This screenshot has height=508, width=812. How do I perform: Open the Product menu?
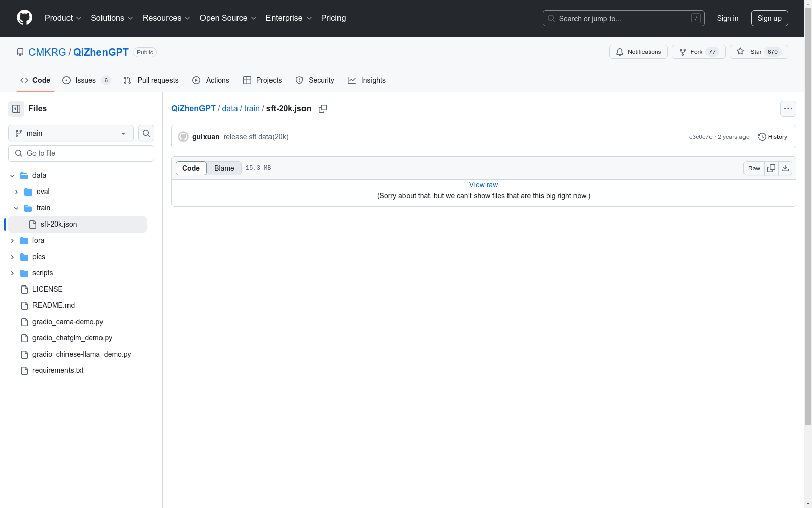[63, 18]
